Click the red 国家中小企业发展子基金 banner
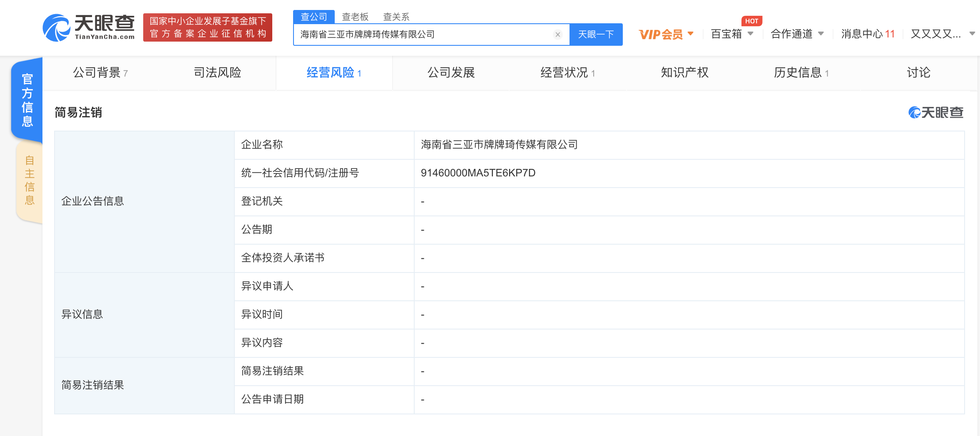This screenshot has height=436, width=980. click(x=208, y=27)
